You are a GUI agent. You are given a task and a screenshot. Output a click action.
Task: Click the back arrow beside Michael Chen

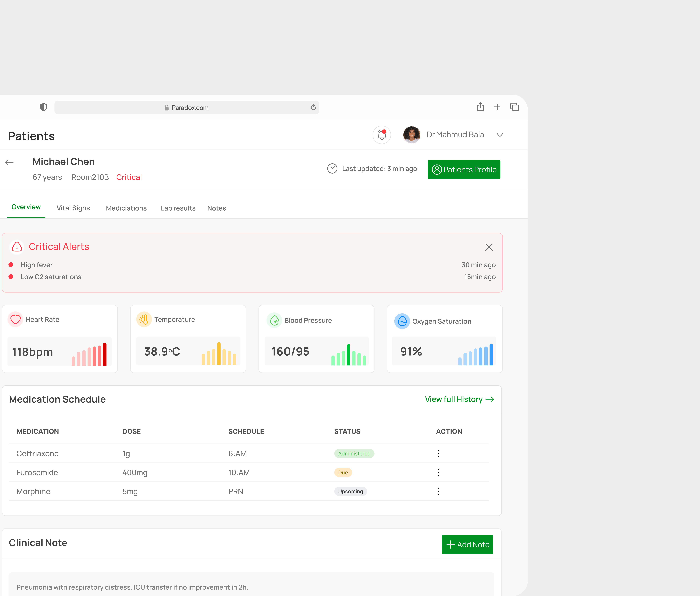tap(9, 162)
